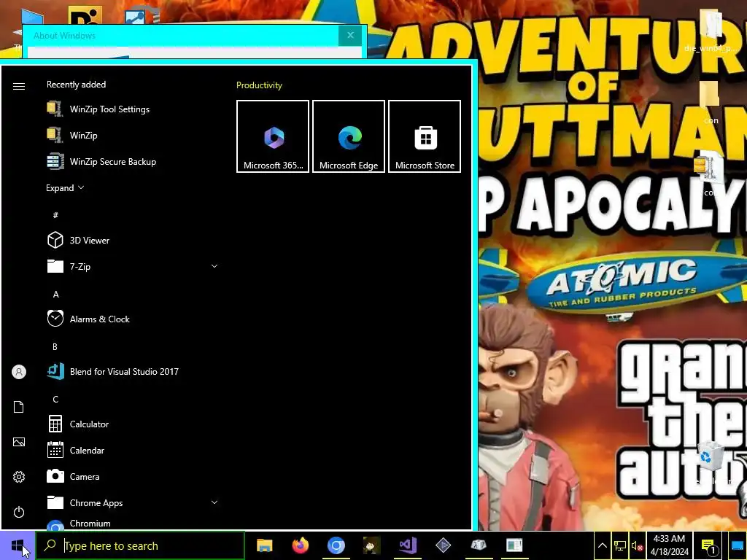
Task: Click the C letter section header
Action: (55, 399)
